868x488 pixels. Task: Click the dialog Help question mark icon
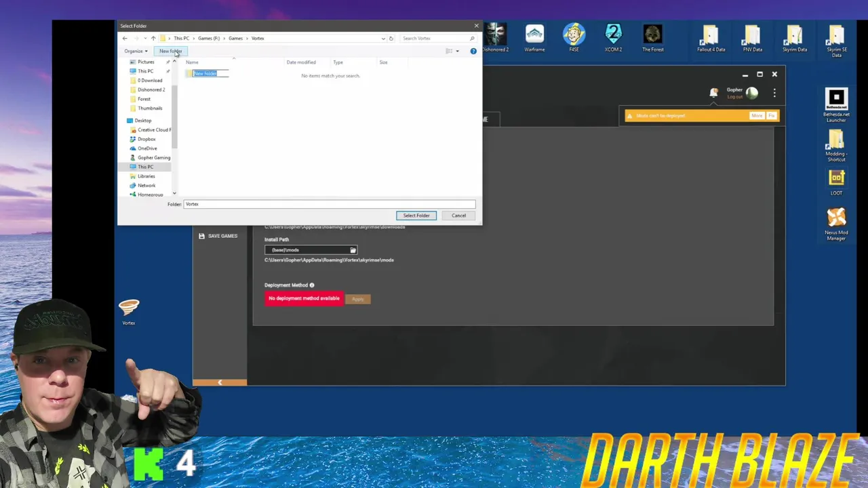coord(473,51)
